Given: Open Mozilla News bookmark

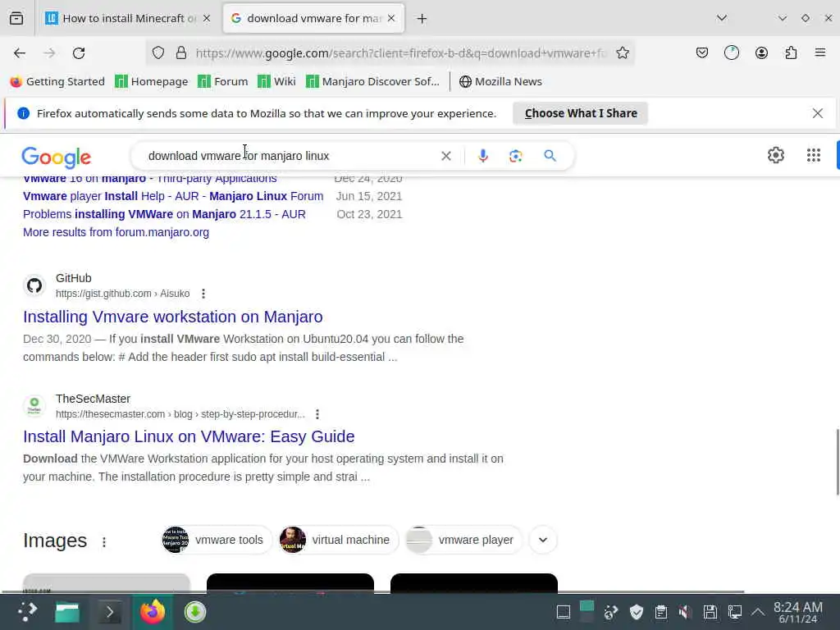Looking at the screenshot, I should (500, 81).
